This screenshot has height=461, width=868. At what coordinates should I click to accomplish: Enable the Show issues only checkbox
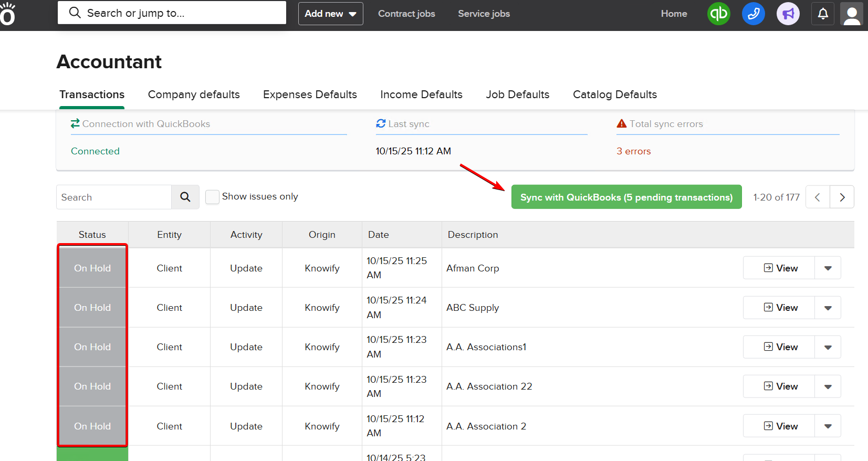click(x=212, y=197)
